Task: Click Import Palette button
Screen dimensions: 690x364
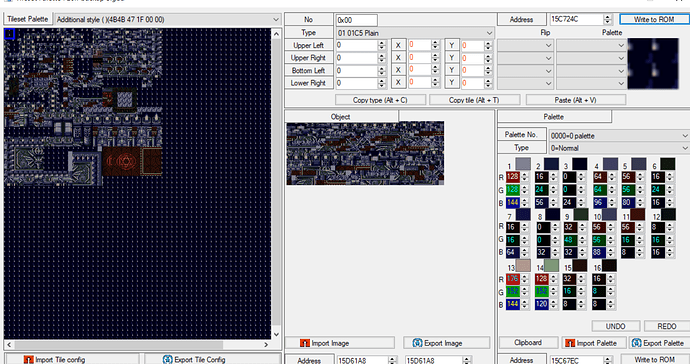Action: pyautogui.click(x=593, y=343)
